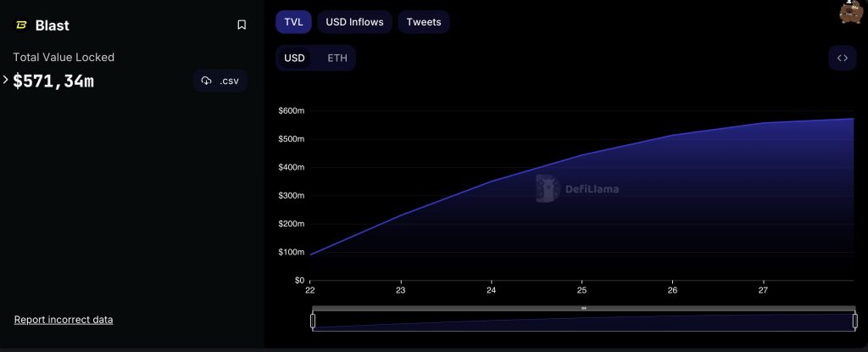Click the DefiLlama watermark logo
The width and height of the screenshot is (868, 352).
(548, 188)
